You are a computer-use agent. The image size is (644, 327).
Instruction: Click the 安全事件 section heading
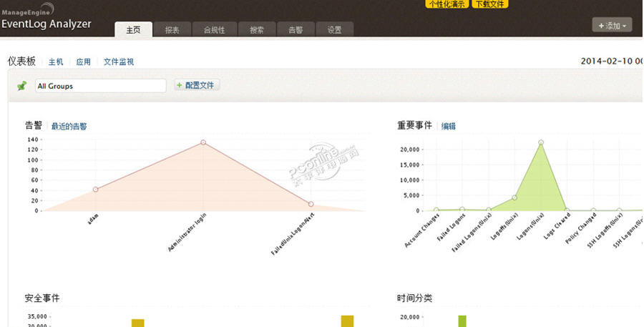click(x=42, y=298)
